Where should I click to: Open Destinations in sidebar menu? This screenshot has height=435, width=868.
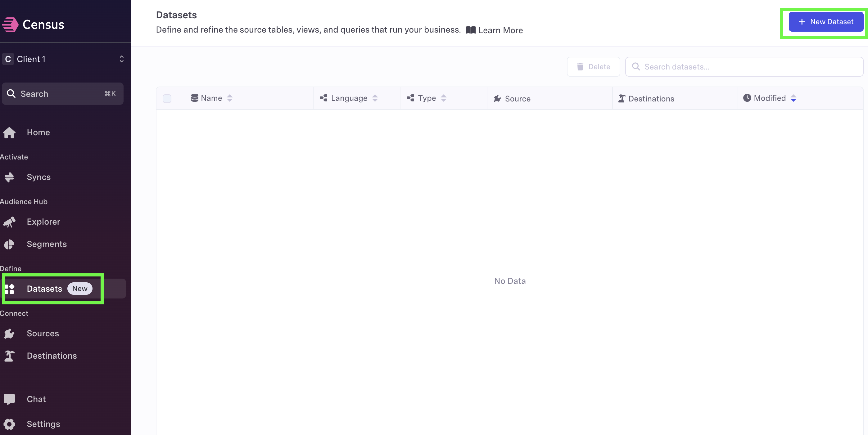click(52, 356)
